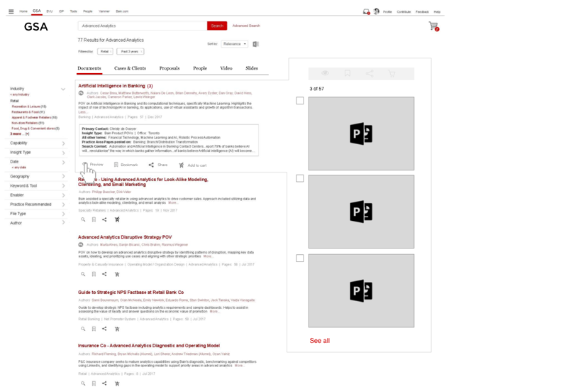Click the Advanced Analytics search input field
Image resolution: width=588 pixels, height=392 pixels.
point(142,26)
